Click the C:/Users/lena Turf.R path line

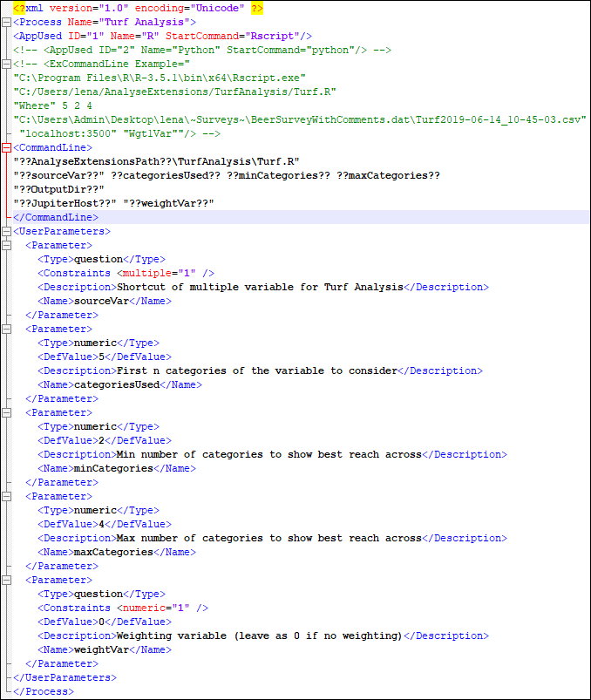[174, 92]
